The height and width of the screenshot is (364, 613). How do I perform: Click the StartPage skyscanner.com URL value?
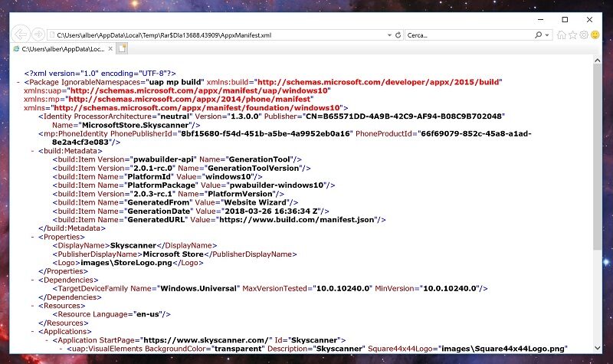(x=205, y=340)
